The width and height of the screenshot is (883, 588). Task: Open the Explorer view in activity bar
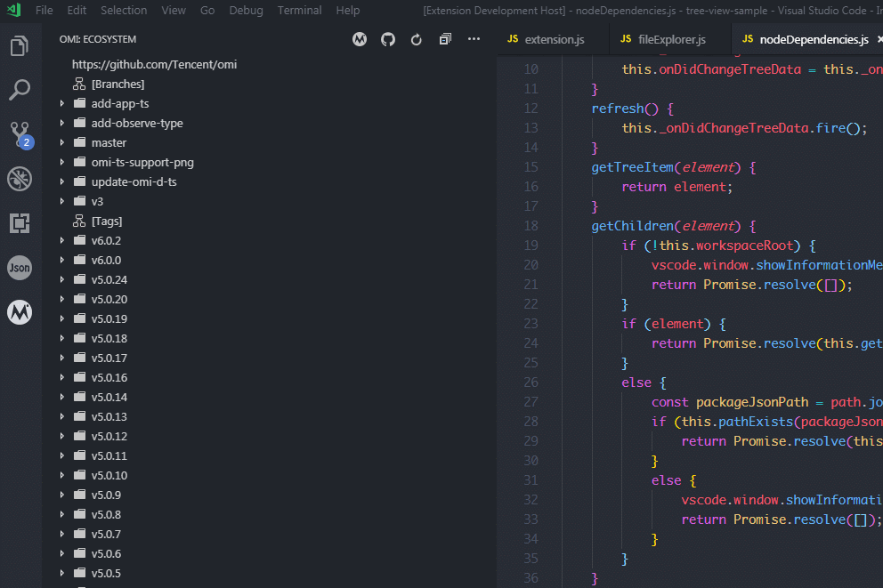[x=20, y=45]
